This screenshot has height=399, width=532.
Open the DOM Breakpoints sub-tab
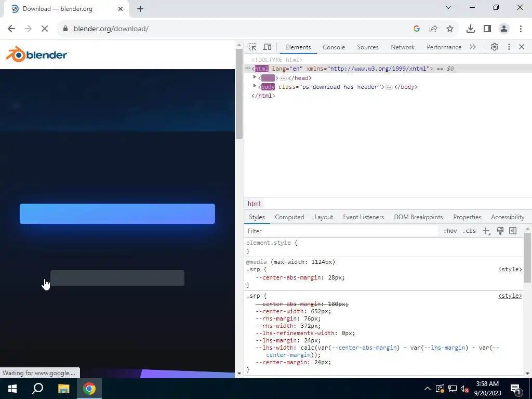[x=418, y=217]
